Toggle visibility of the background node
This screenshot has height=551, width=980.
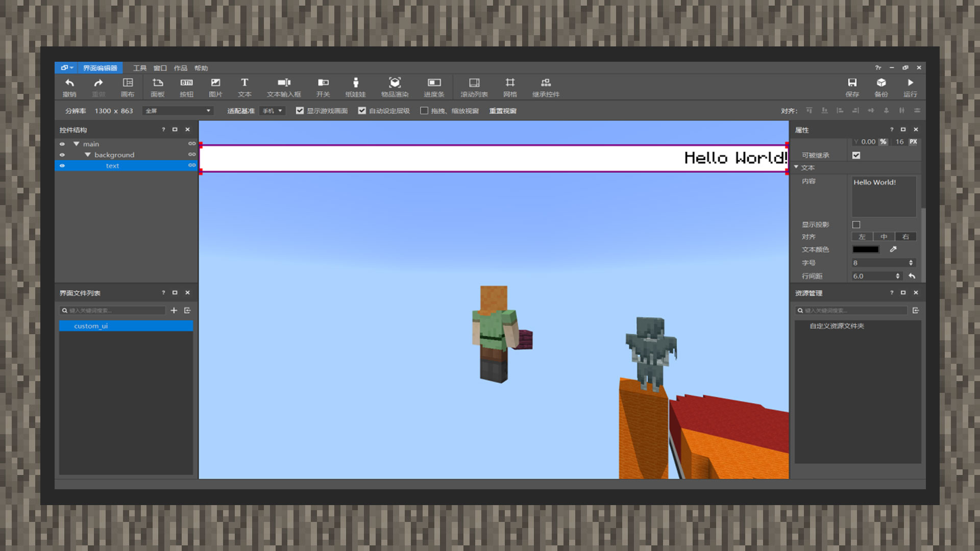click(x=62, y=155)
